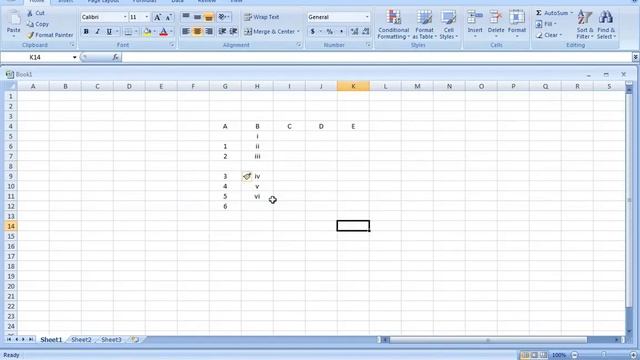Open Cell Styles gallery

point(448,24)
